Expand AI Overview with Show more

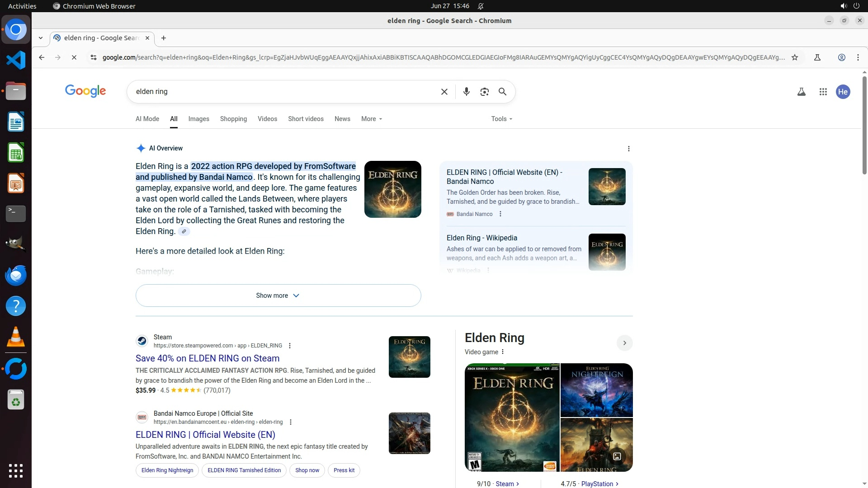click(278, 296)
